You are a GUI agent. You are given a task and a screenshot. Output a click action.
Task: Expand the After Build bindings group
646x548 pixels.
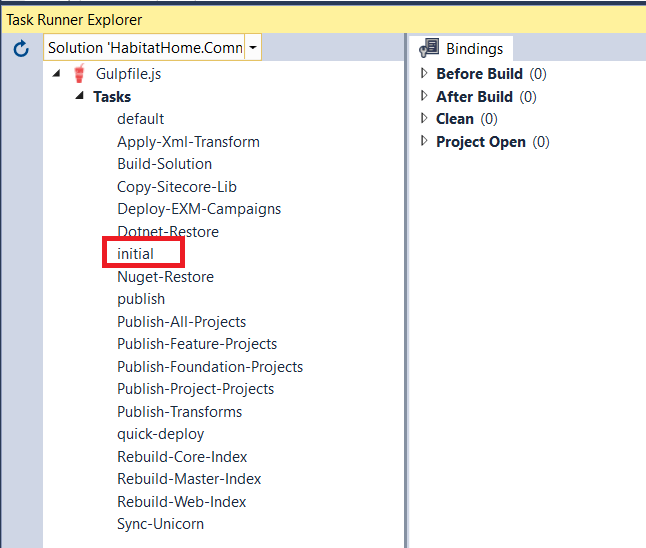pyautogui.click(x=424, y=97)
